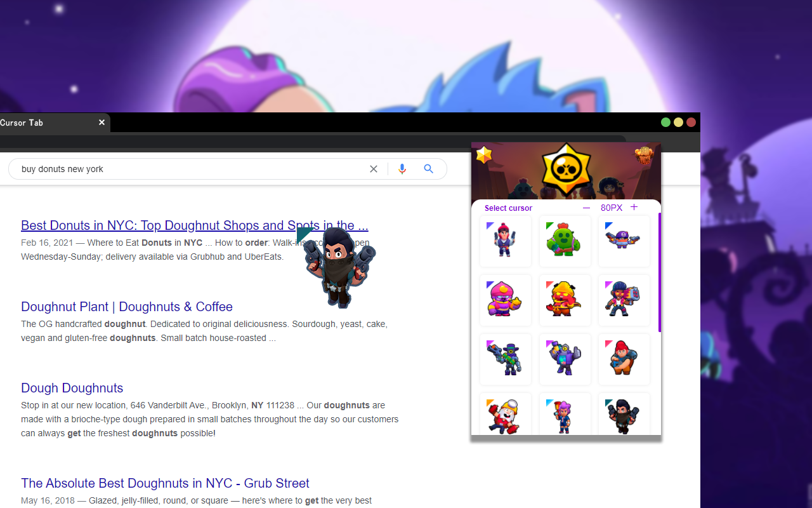Viewport: 812px width, 508px height.
Task: Open the orange logo icon in popup corner
Action: point(644,156)
